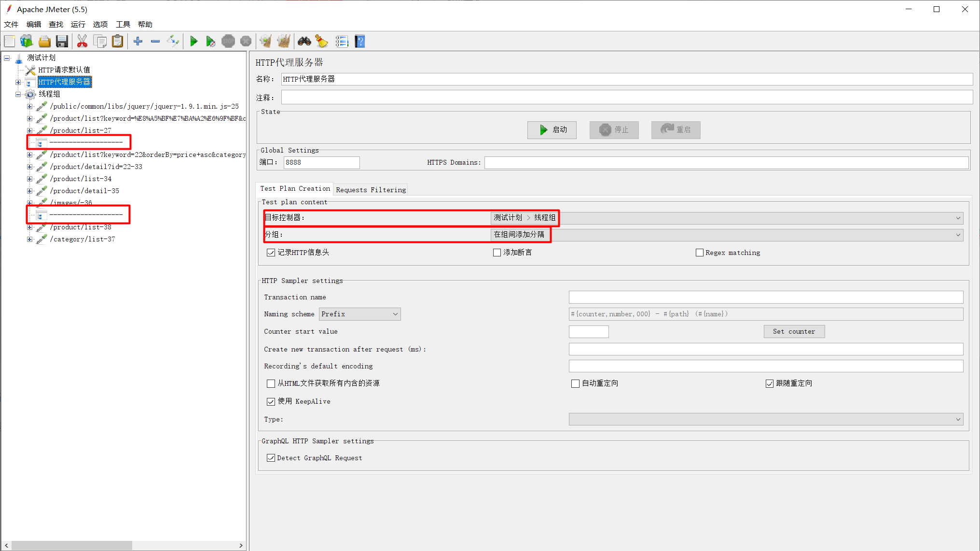Open the Naming scheme Prefix dropdown
This screenshot has width=980, height=551.
point(359,314)
